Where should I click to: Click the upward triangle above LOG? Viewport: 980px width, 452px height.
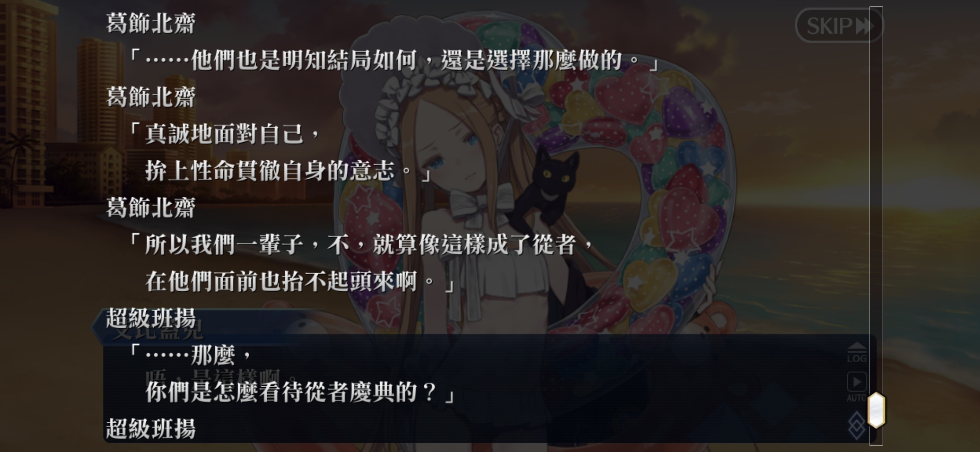pyautogui.click(x=857, y=347)
